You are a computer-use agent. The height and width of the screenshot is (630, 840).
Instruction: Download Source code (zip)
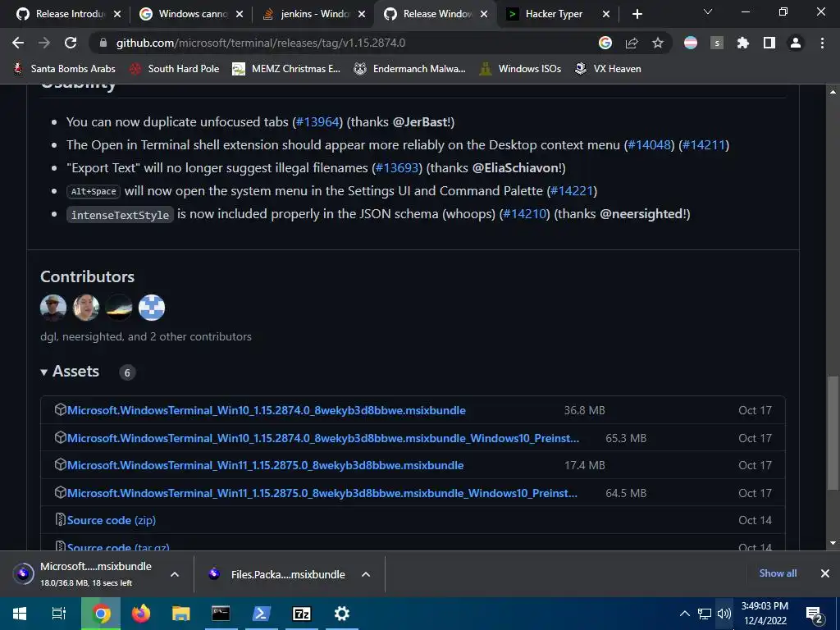(x=112, y=520)
